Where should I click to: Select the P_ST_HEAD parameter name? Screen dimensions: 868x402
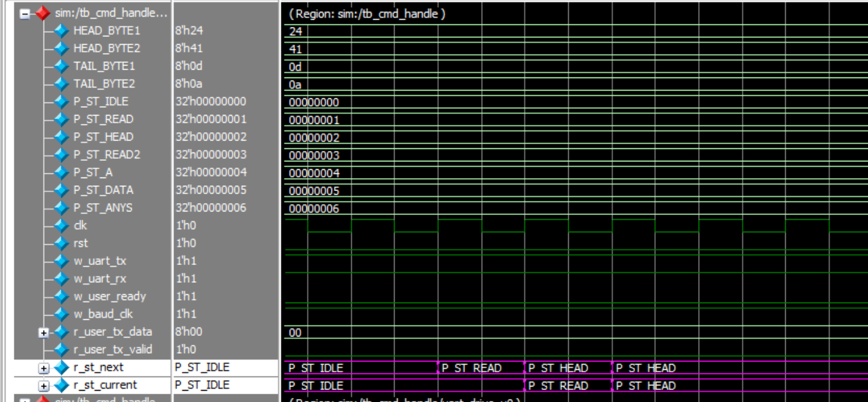point(104,137)
